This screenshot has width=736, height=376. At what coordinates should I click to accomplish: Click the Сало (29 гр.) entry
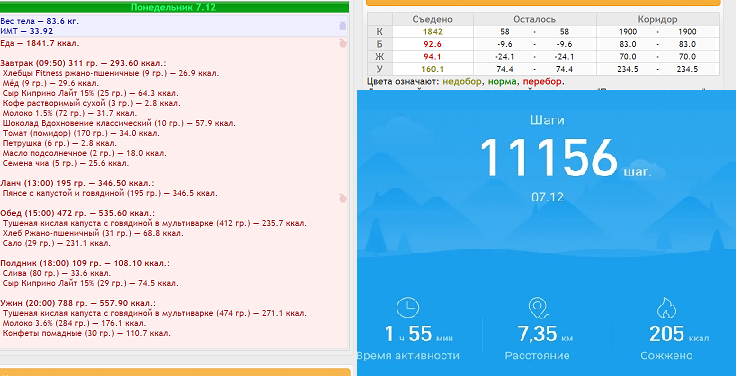pyautogui.click(x=56, y=243)
